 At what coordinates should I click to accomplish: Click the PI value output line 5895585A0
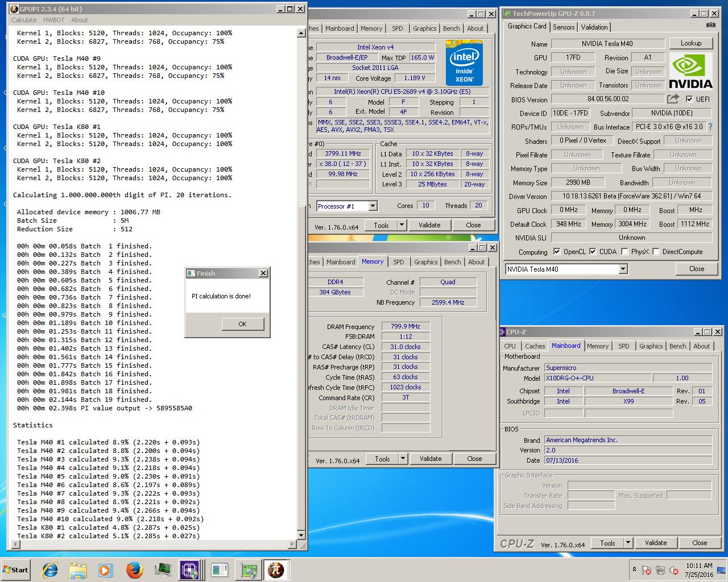click(x=105, y=408)
